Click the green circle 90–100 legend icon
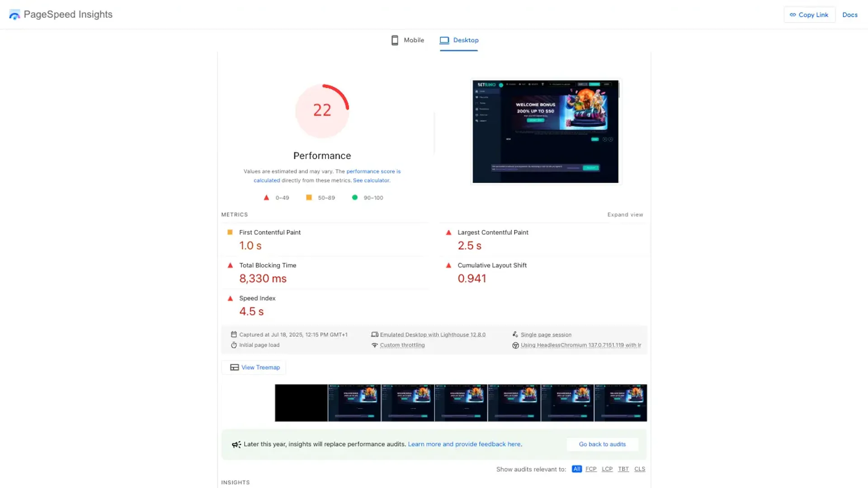Screen dimensions: 868x488 [355, 197]
